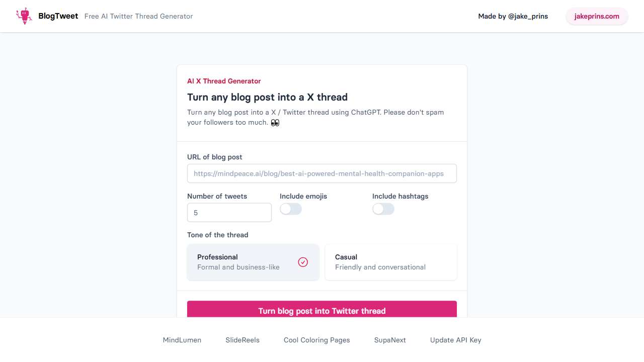Click the Free AI Twitter Thread Generator tagline

pos(139,16)
